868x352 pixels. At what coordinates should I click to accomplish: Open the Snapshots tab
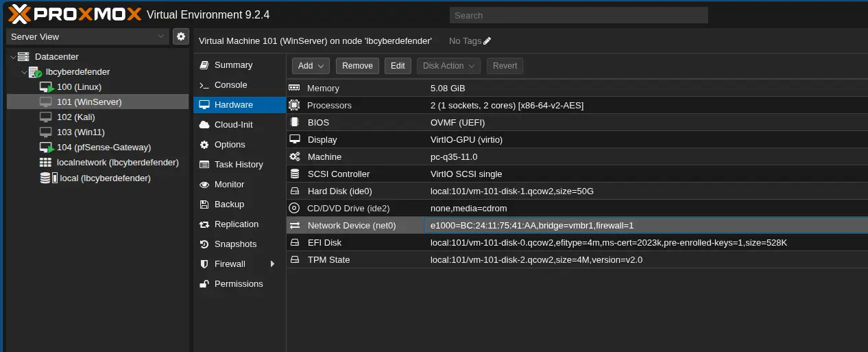tap(239, 244)
